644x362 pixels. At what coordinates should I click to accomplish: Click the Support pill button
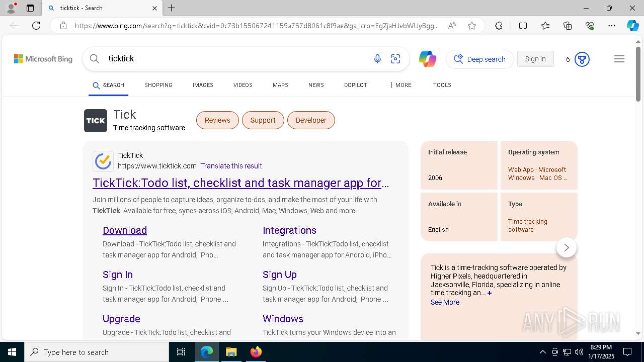[263, 120]
